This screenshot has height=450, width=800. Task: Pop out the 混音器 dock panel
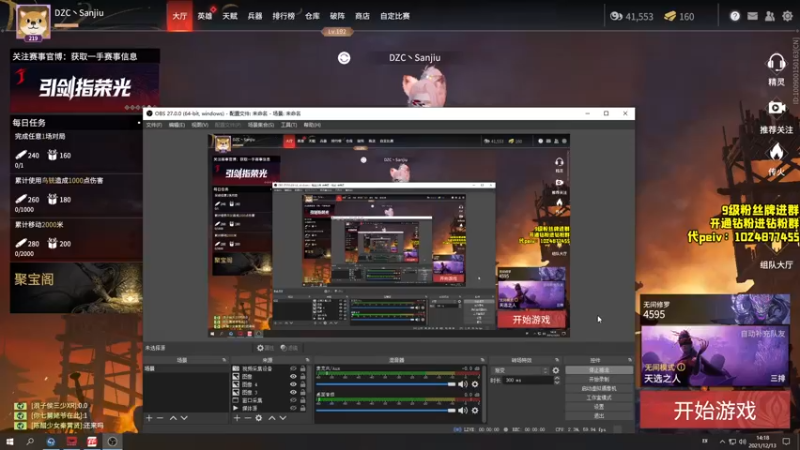482,360
